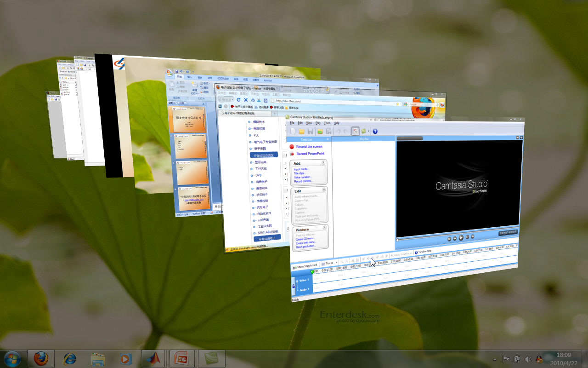Click Import Media icon in Camtasia toolbar
Viewport: 588px width, 368px height.
click(x=320, y=131)
